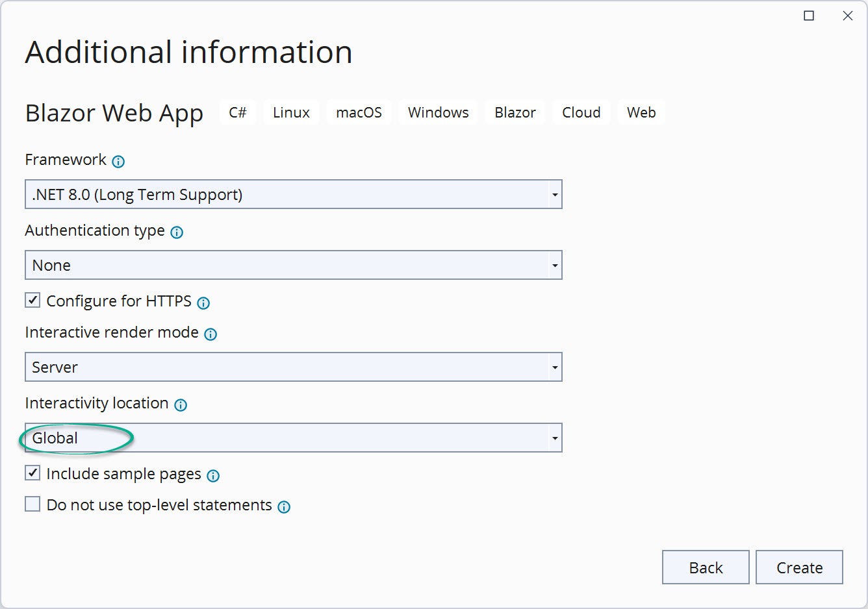Click the Create button

tap(799, 567)
